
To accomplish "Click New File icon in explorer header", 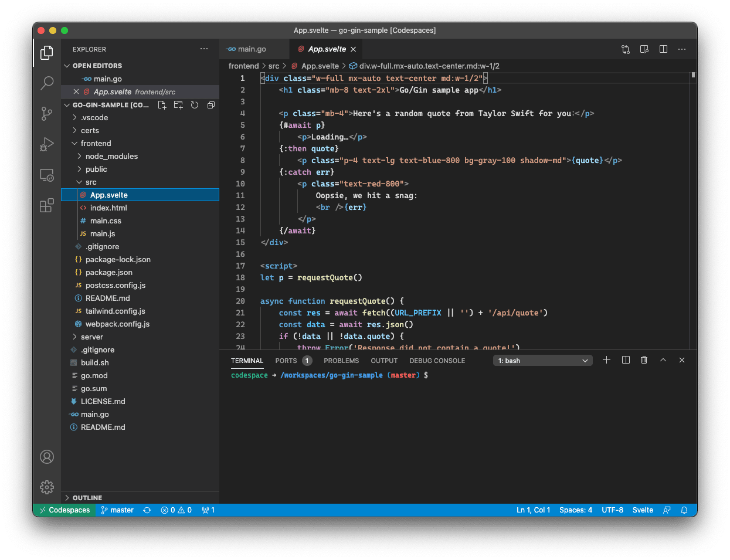I will (162, 105).
